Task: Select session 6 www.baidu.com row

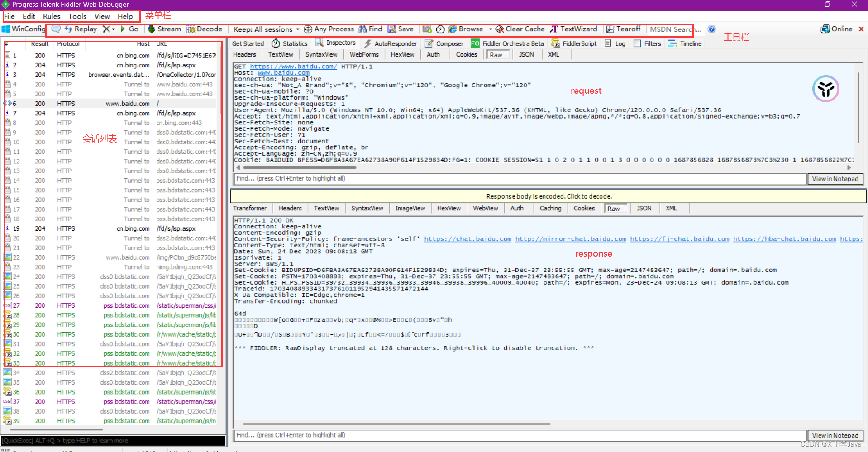Action: [110, 104]
